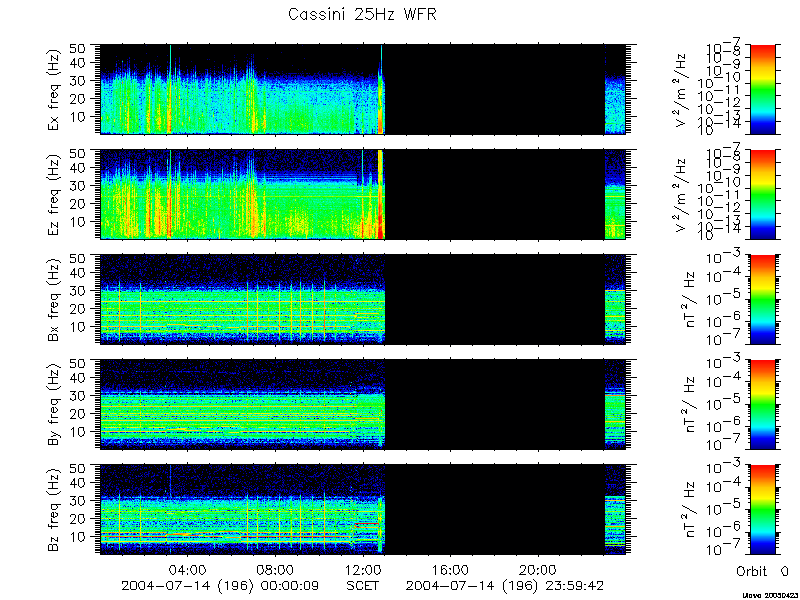The image size is (800, 600).
Task: Click the Bz spectrogram panel
Action: click(363, 509)
